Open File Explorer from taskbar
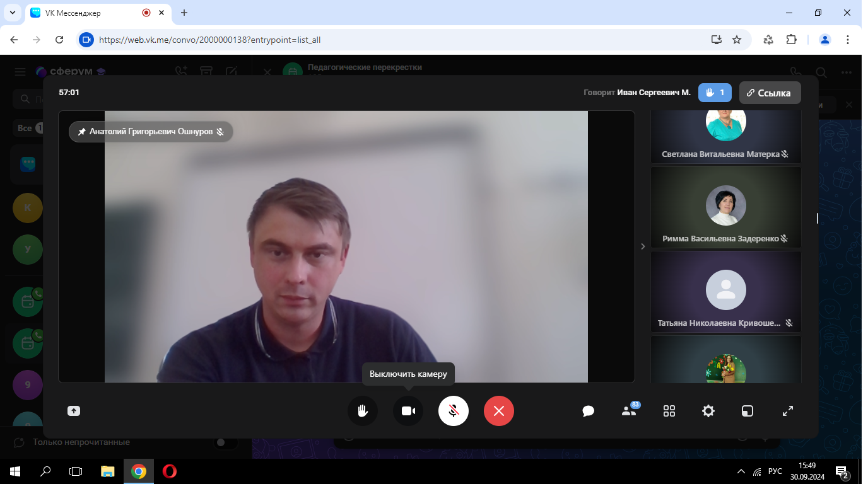 (x=108, y=471)
